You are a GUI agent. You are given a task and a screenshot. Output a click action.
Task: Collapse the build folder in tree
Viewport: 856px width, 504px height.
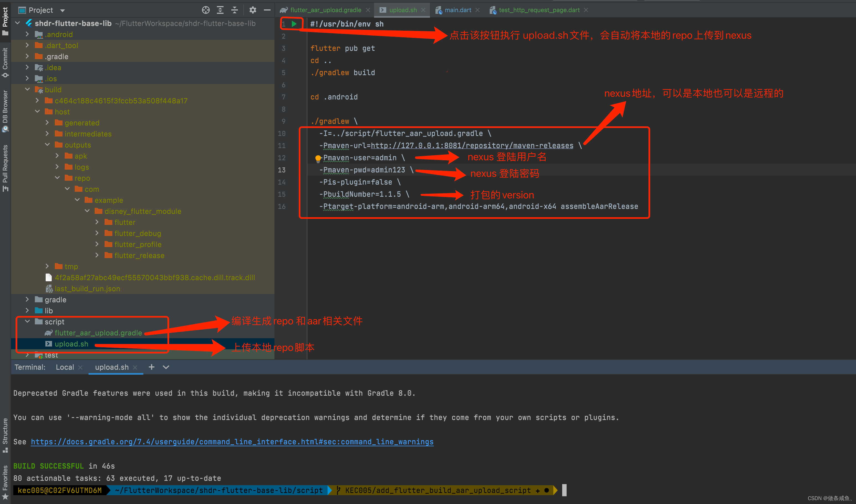(28, 90)
